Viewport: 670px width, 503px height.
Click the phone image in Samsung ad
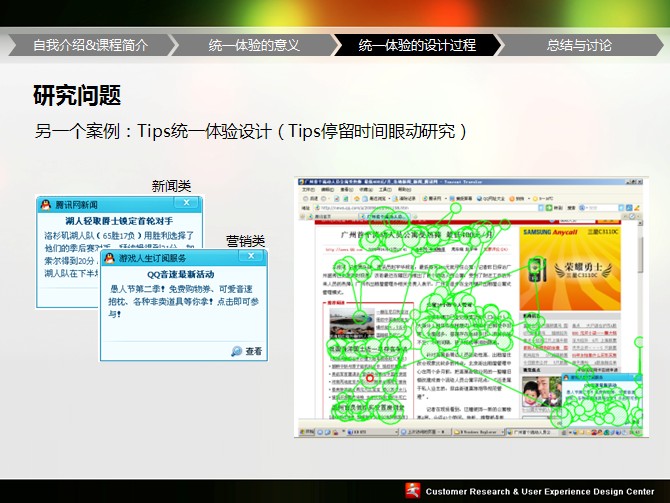535,271
